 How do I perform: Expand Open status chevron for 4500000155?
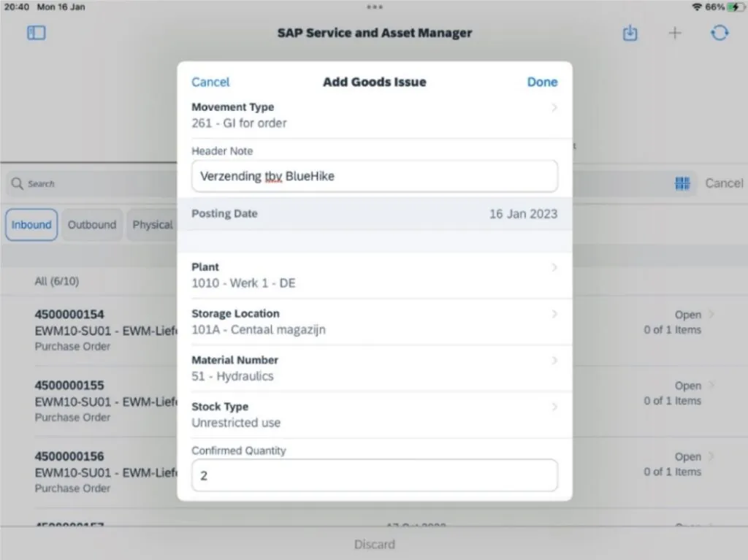711,386
